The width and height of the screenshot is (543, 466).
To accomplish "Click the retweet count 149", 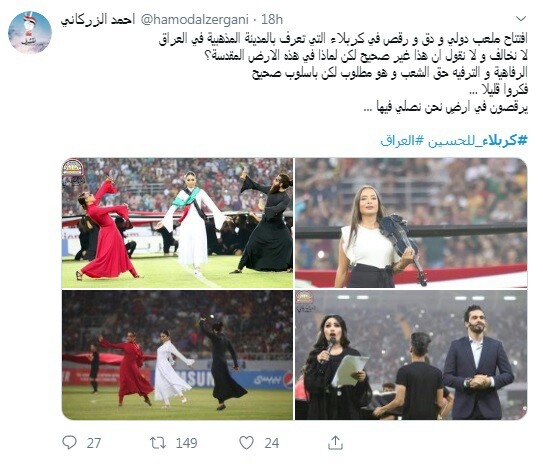I will click(x=186, y=443).
